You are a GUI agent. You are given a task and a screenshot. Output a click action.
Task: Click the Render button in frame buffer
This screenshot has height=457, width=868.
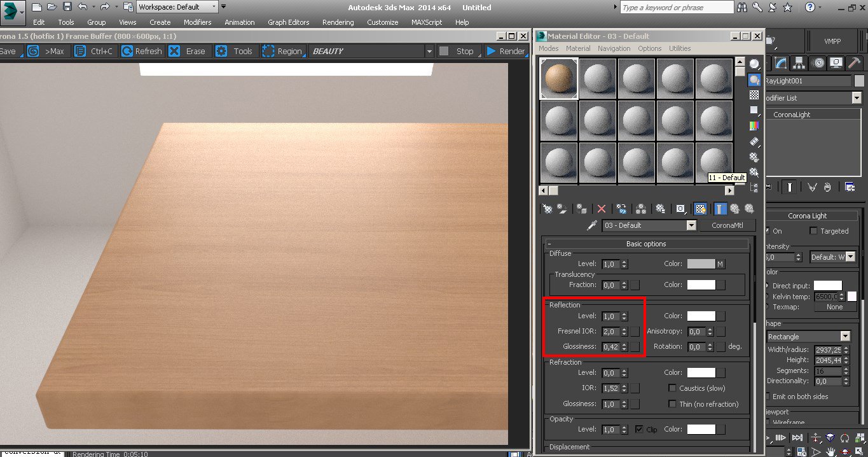(x=506, y=51)
